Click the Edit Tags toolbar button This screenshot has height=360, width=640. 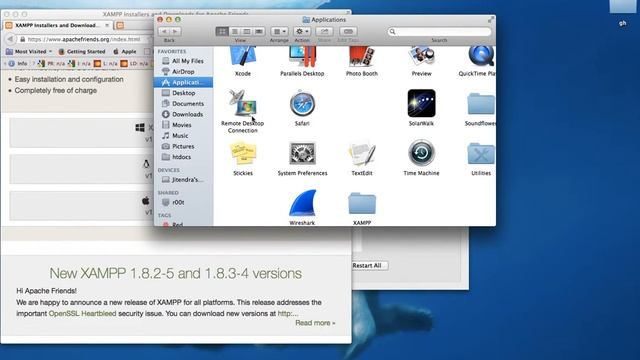click(348, 31)
